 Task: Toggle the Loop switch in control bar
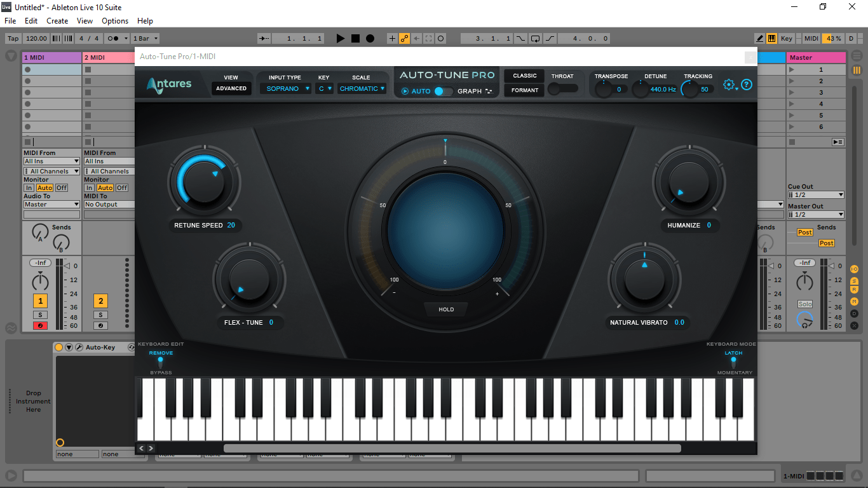[x=535, y=39]
